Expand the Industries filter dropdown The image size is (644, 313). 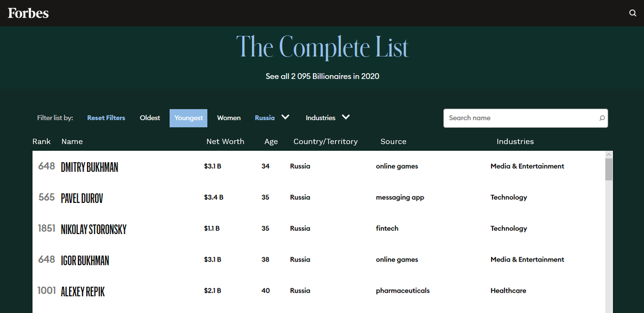tap(328, 118)
